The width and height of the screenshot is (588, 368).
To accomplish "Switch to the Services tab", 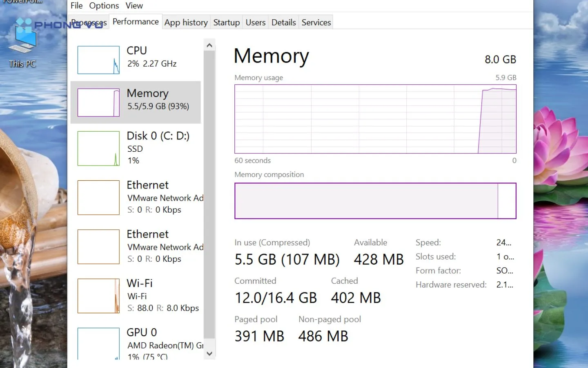I will [x=316, y=22].
